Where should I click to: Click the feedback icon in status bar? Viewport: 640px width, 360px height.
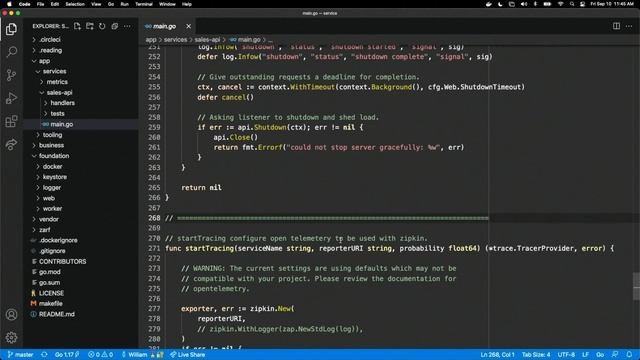point(615,355)
